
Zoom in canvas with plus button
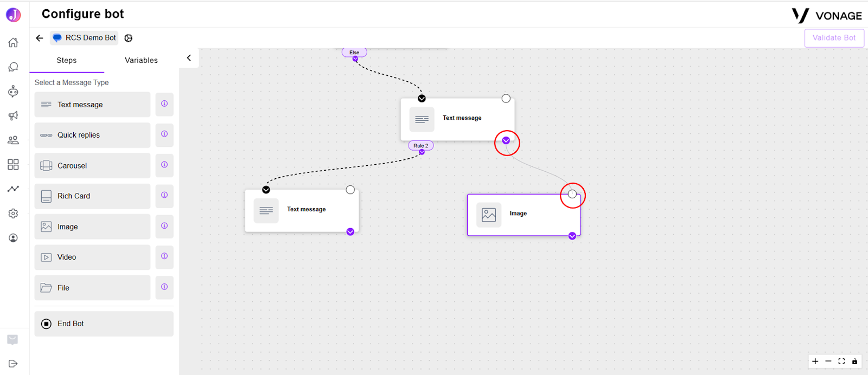[x=815, y=361]
